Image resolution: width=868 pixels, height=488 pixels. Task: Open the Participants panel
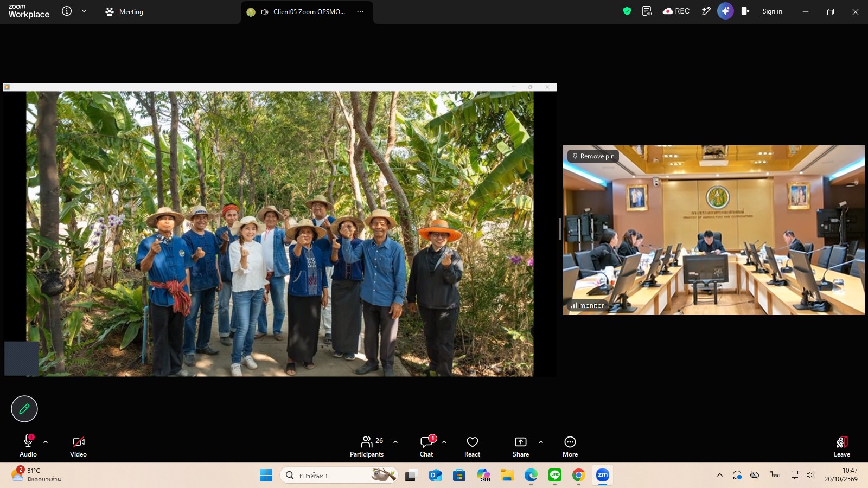pos(367,446)
